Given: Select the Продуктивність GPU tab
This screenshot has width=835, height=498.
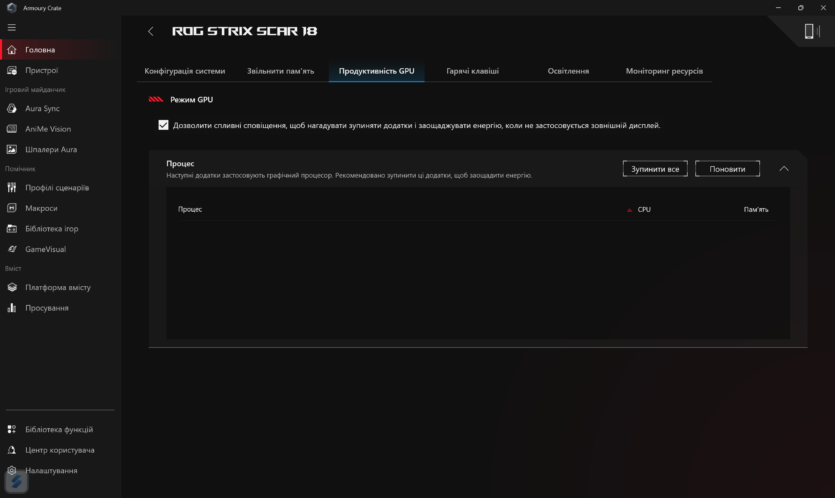Looking at the screenshot, I should tap(376, 71).
